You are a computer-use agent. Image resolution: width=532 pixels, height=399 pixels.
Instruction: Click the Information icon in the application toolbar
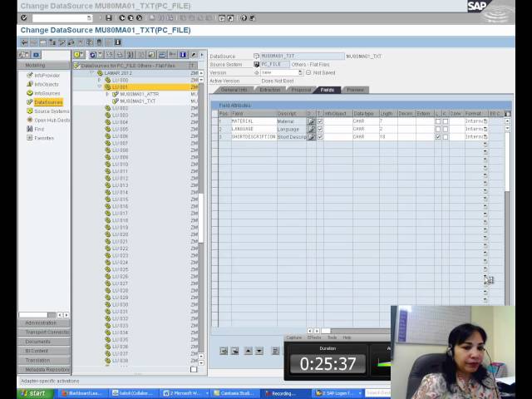pyautogui.click(x=118, y=42)
